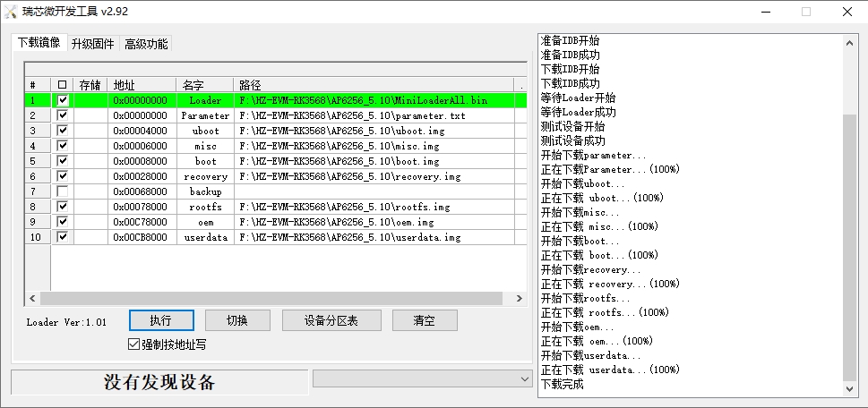This screenshot has height=408, width=868.
Task: Click the app icon in the title bar
Action: (x=11, y=12)
